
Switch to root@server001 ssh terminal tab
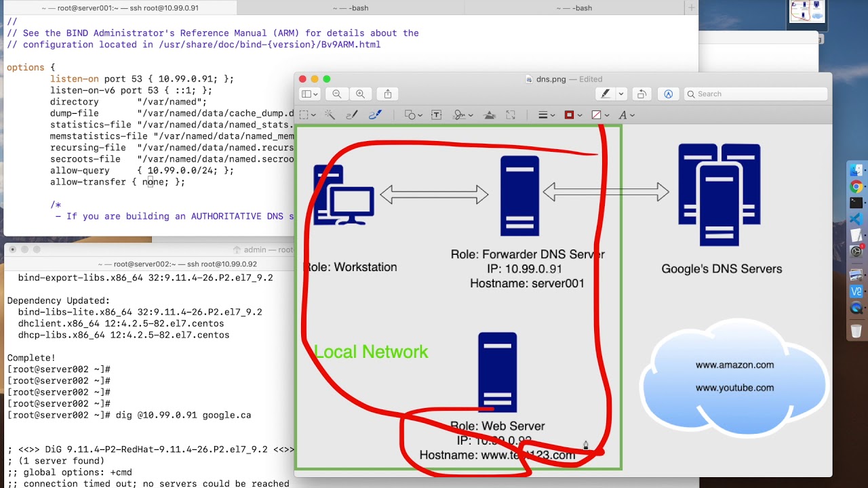(x=121, y=8)
